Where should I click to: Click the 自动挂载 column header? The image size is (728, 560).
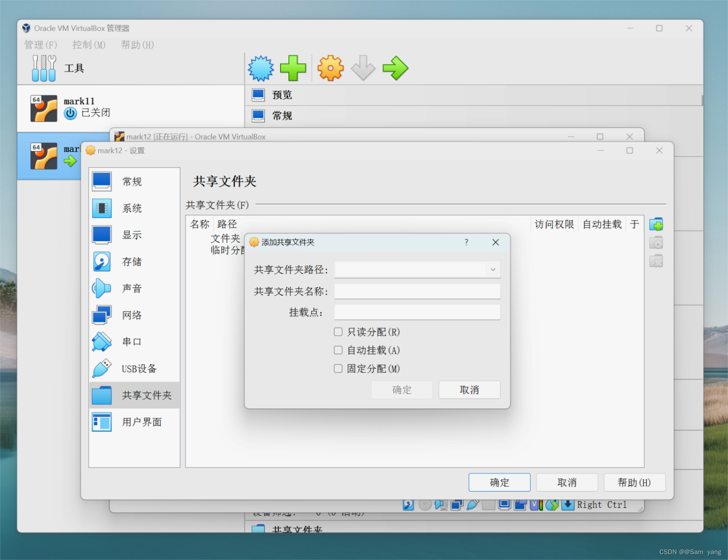tap(602, 225)
